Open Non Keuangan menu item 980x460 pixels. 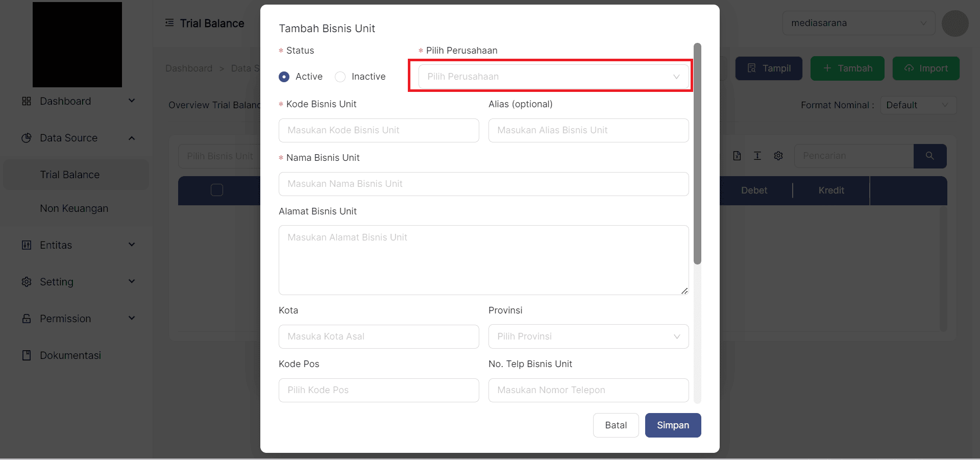click(x=74, y=208)
